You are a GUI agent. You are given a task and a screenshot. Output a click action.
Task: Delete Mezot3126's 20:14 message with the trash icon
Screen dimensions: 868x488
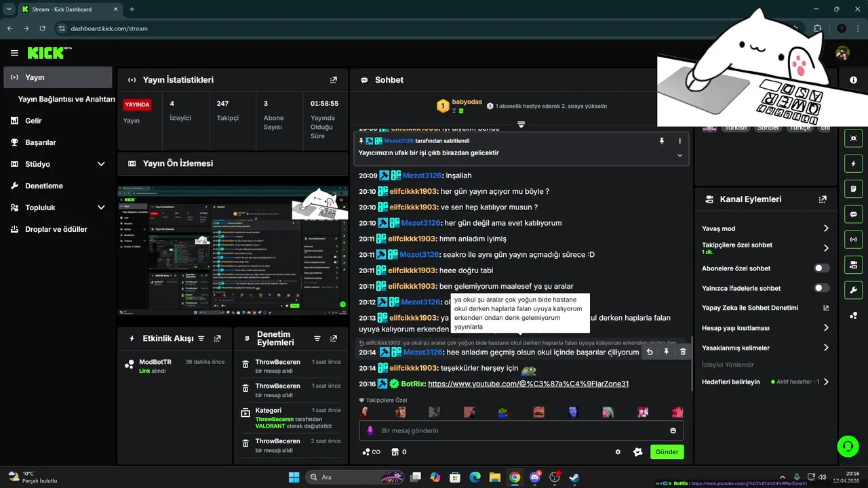coord(683,352)
